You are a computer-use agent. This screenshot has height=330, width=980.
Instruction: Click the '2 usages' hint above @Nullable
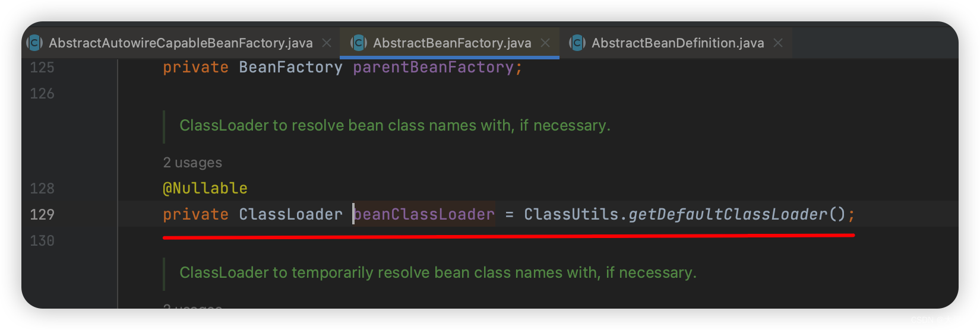click(x=192, y=163)
